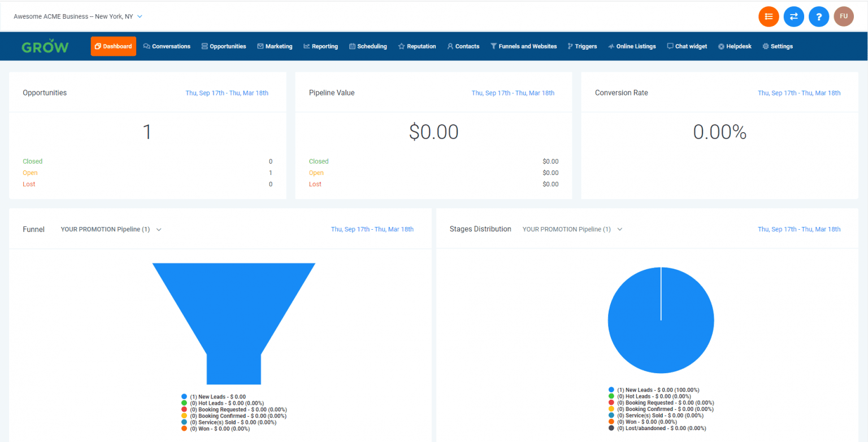Screen dimensions: 868x442
Task: Select the Settings gear icon
Action: [x=765, y=46]
